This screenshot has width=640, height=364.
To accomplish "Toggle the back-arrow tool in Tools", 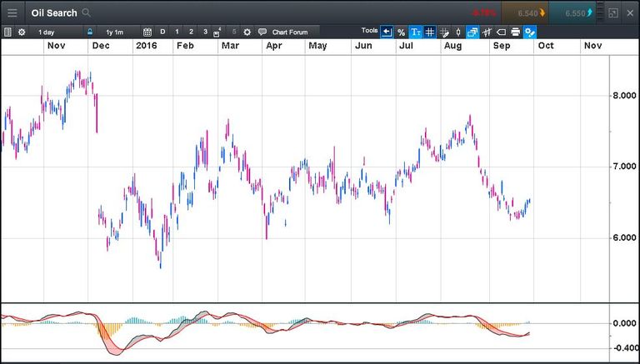I will (387, 32).
